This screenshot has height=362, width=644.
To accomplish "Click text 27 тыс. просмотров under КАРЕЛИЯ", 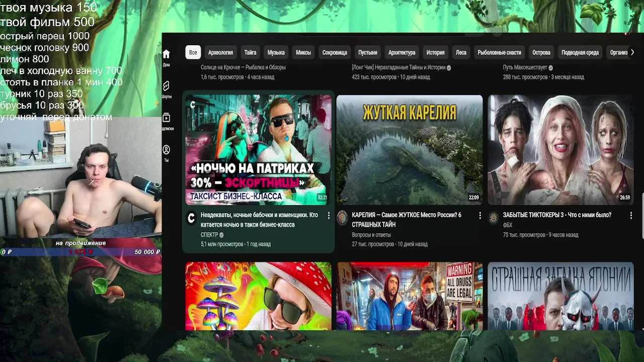I will pyautogui.click(x=373, y=244).
